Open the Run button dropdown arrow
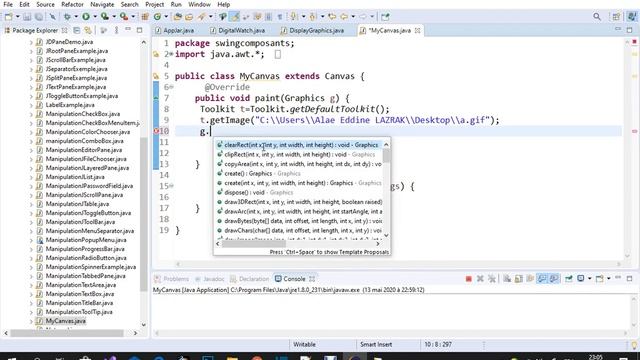Viewport: 640px width, 360px height. point(95,17)
